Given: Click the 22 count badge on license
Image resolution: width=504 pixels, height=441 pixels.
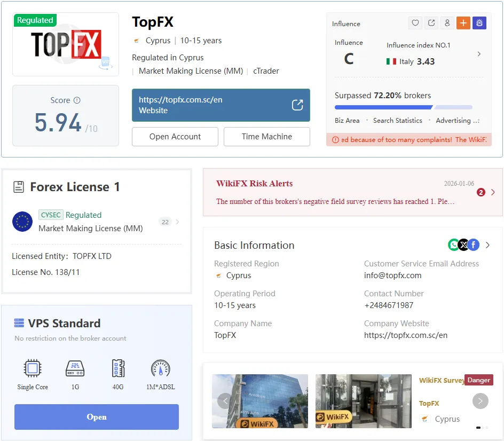Looking at the screenshot, I should [x=165, y=222].
